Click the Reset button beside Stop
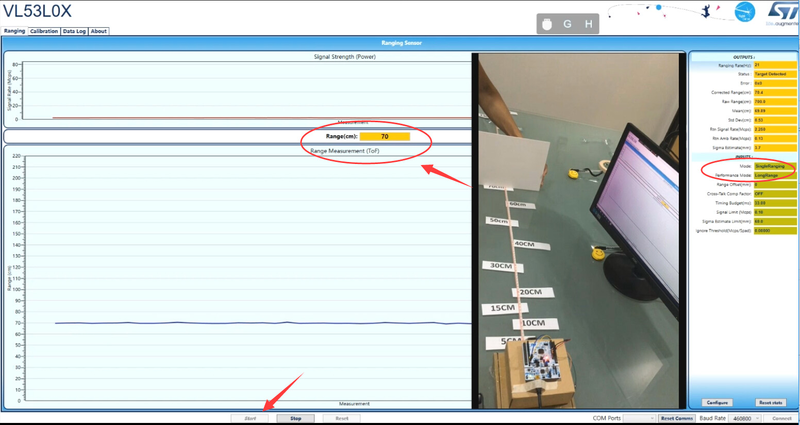 (342, 418)
